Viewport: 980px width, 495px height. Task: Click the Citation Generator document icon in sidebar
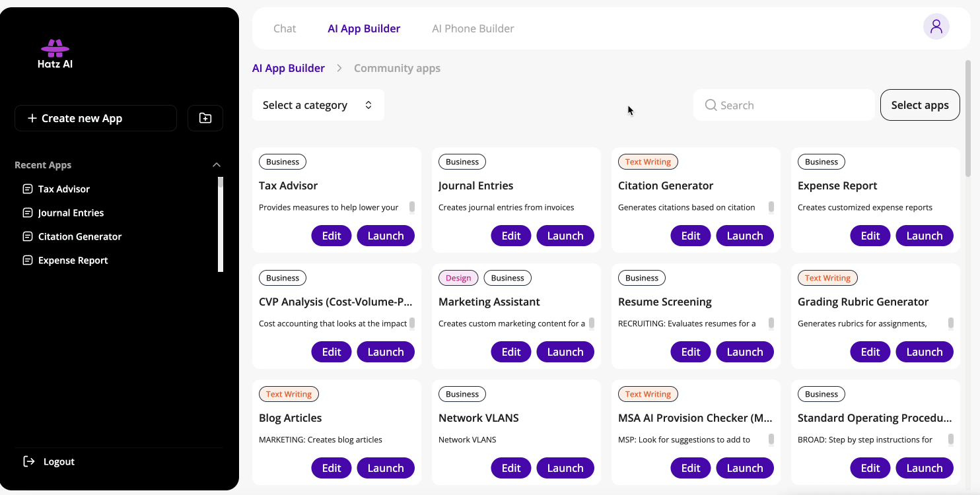tap(28, 236)
